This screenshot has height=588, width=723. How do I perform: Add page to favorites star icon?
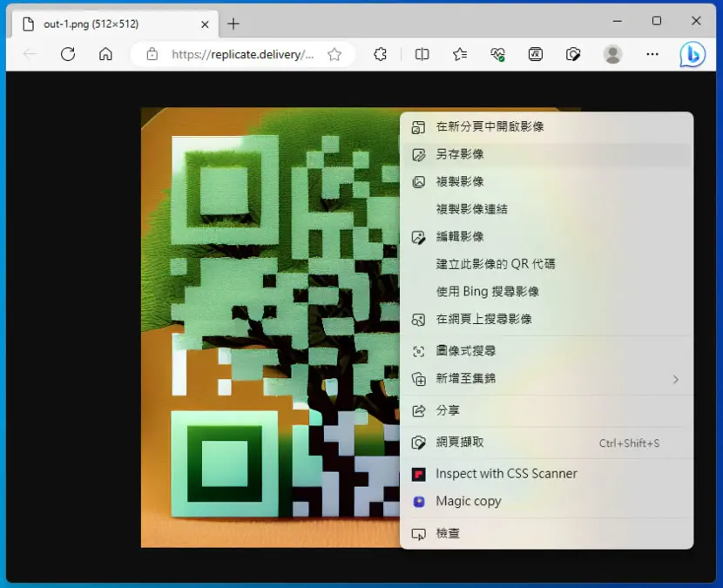coord(334,54)
